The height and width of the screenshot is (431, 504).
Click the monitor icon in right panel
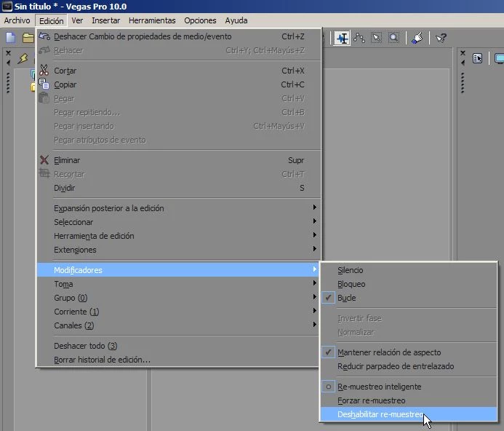click(x=499, y=58)
